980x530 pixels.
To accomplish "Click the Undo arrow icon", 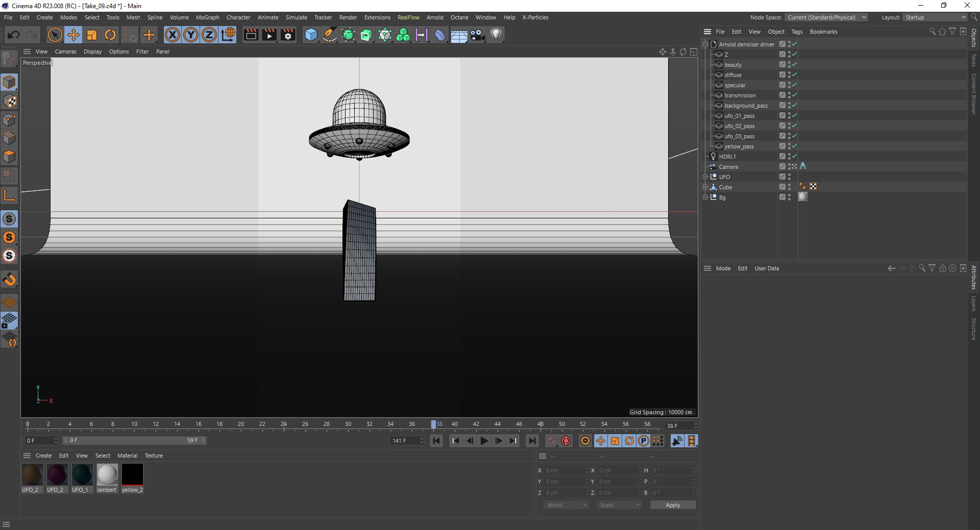I will pyautogui.click(x=14, y=35).
